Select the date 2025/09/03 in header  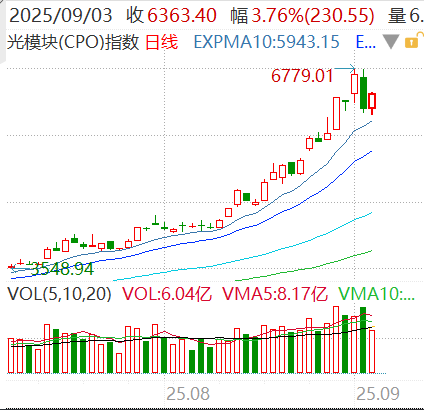pos(60,15)
